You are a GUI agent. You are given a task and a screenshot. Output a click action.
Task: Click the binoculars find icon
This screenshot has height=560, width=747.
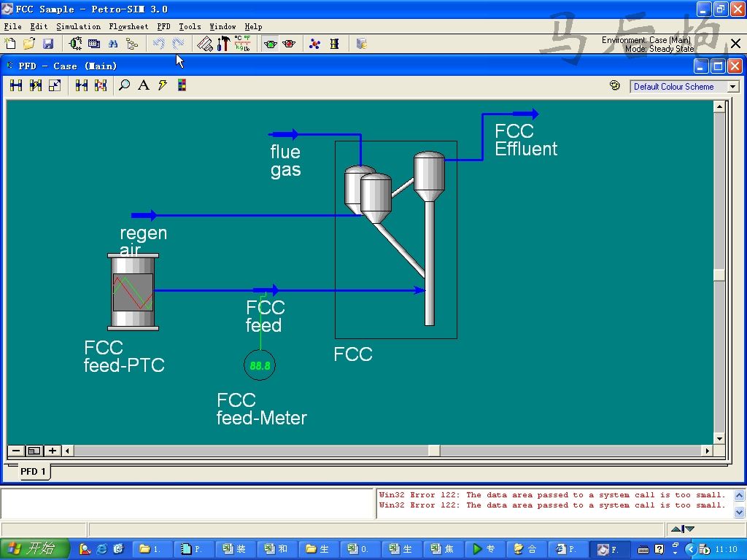113,44
